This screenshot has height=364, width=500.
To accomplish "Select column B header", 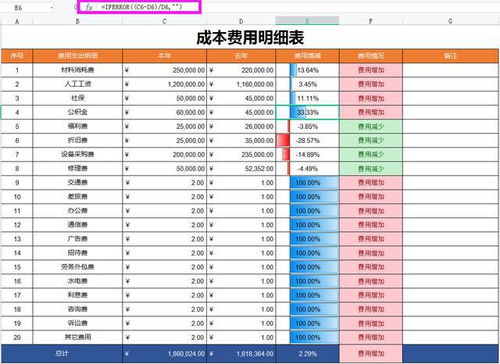I will (x=78, y=21).
